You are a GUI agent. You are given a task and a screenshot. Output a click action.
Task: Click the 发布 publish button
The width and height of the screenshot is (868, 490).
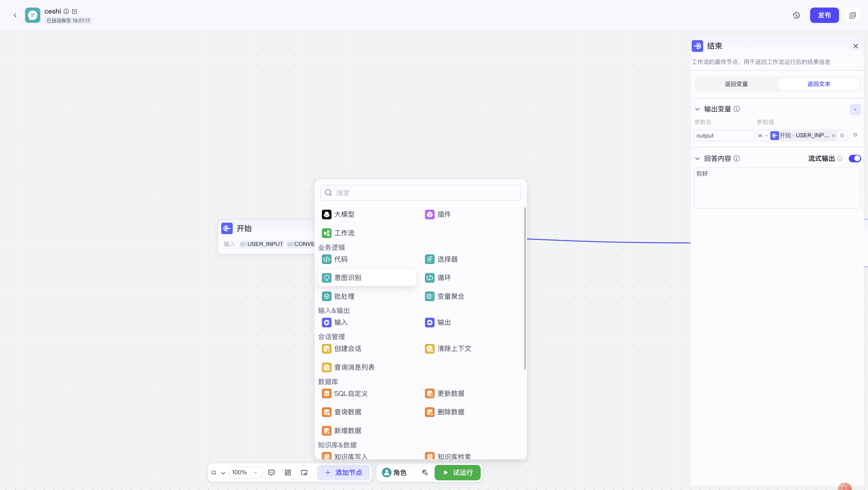pos(824,15)
